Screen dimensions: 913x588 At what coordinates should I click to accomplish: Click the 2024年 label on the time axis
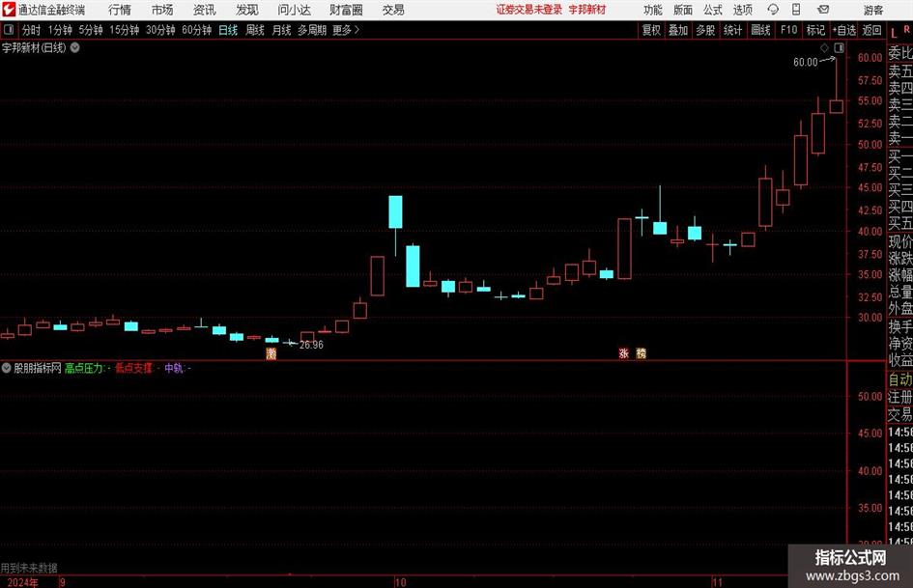23,582
